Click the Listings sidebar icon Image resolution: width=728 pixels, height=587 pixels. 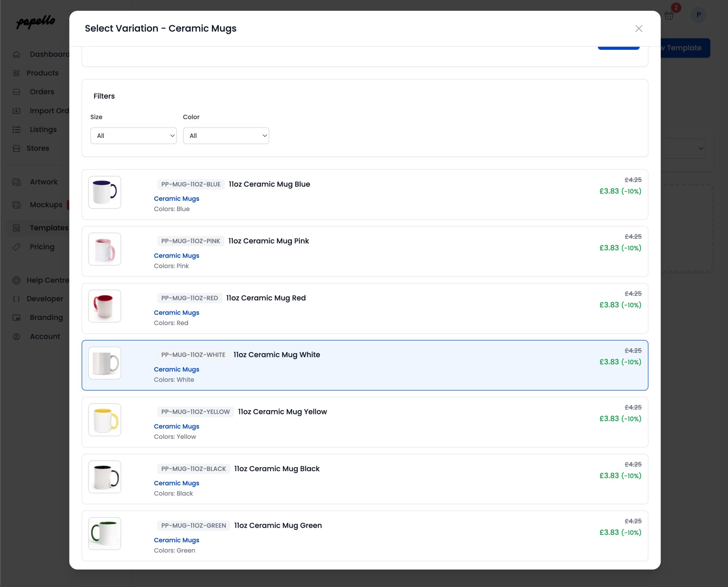[16, 129]
